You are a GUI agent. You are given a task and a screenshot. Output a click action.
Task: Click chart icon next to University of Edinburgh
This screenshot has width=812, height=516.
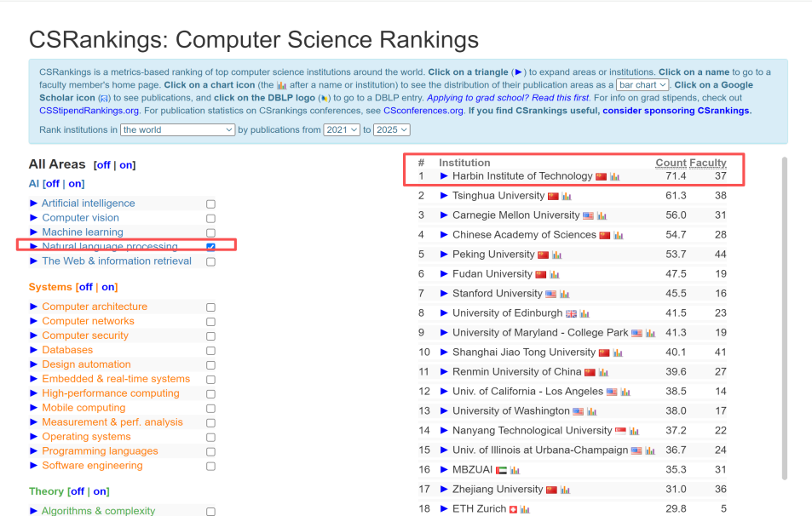(x=585, y=313)
